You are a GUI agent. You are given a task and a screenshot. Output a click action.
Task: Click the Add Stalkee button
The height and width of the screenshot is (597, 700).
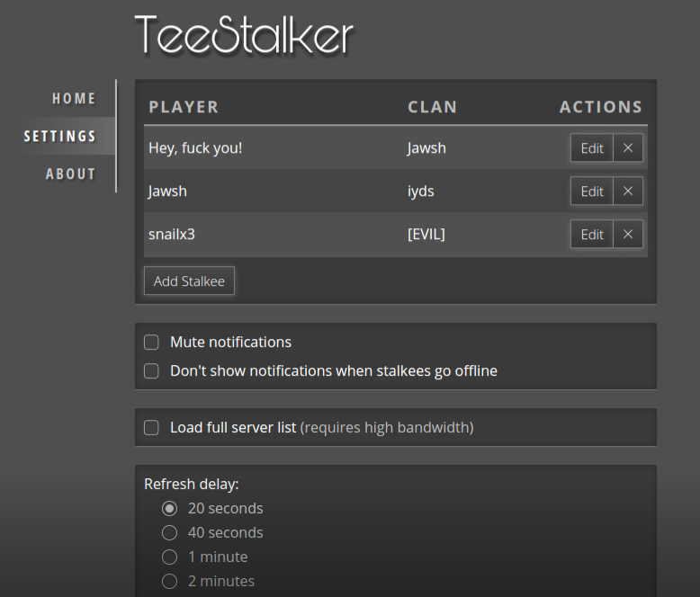pyautogui.click(x=189, y=281)
